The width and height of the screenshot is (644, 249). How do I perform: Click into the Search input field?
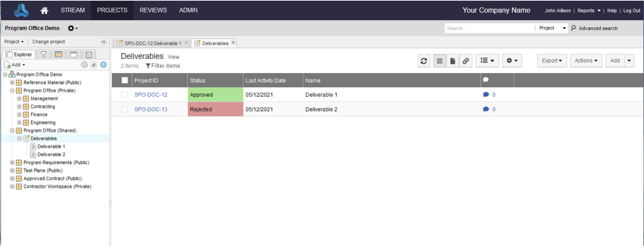tap(489, 28)
